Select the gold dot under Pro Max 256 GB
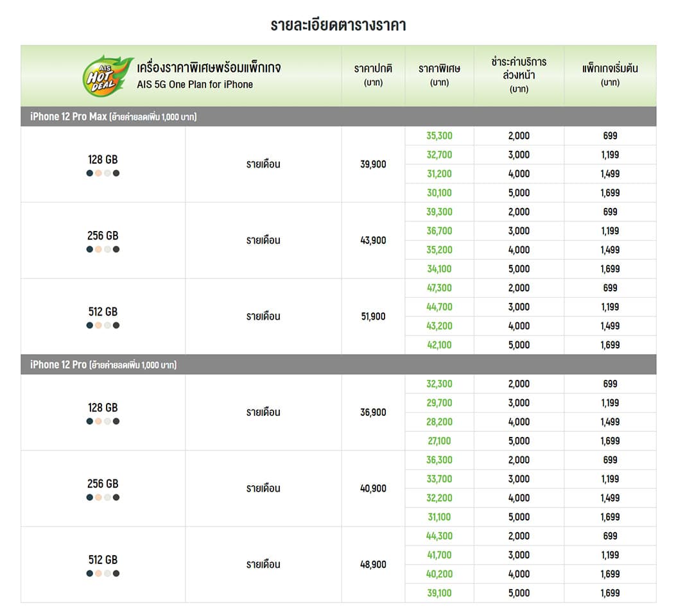This screenshot has height=616, width=676. pyautogui.click(x=98, y=250)
